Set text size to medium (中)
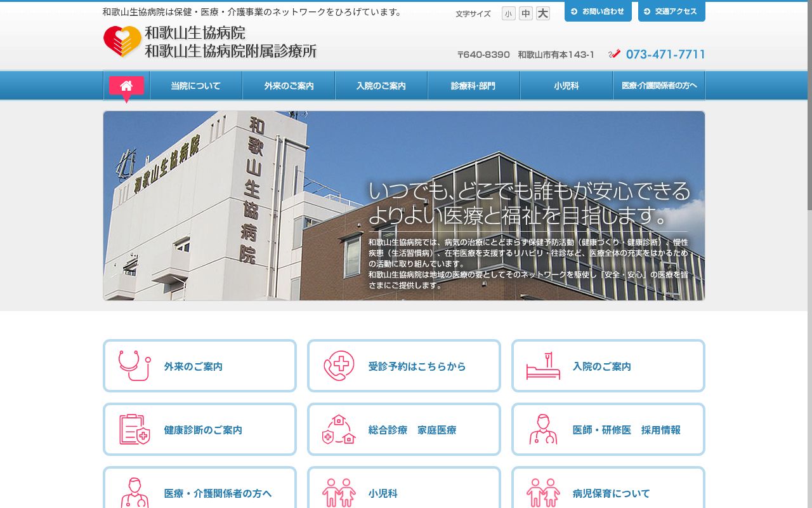This screenshot has height=508, width=812. coord(526,13)
